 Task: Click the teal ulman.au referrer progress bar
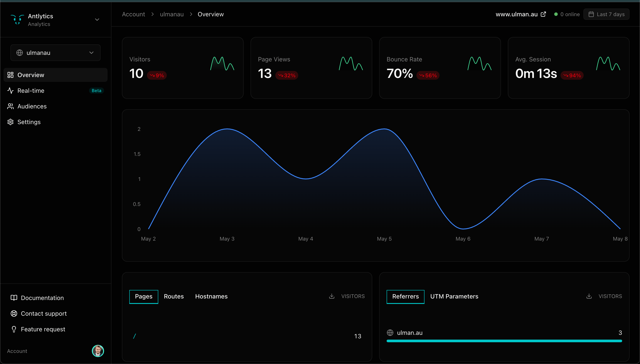pos(504,341)
